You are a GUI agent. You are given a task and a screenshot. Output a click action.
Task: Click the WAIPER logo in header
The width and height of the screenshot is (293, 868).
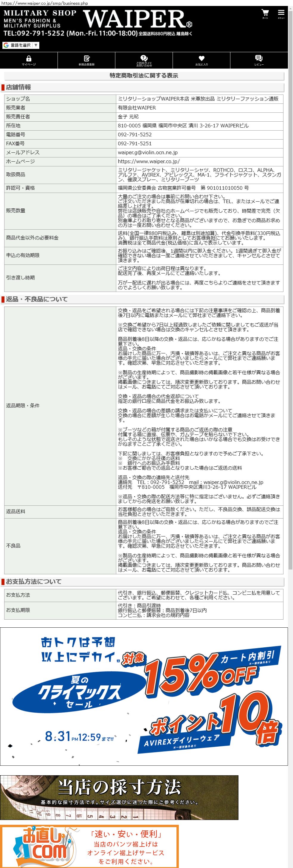tap(138, 19)
